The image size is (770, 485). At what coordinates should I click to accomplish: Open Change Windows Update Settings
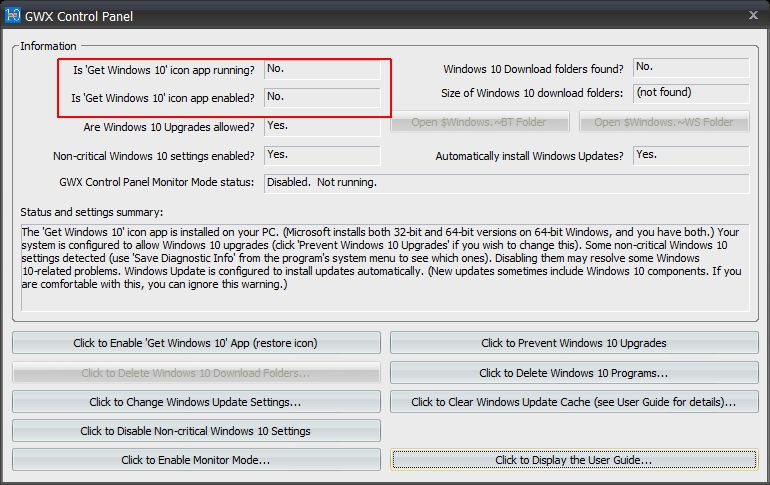[x=196, y=402]
